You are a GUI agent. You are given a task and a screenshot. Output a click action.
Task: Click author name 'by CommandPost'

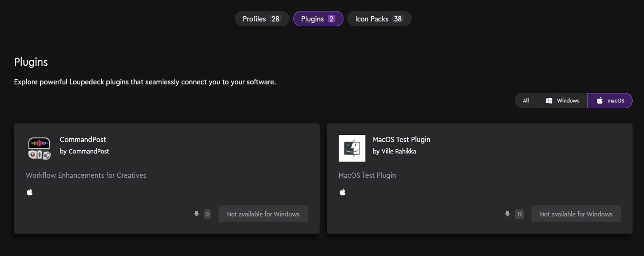click(x=84, y=151)
